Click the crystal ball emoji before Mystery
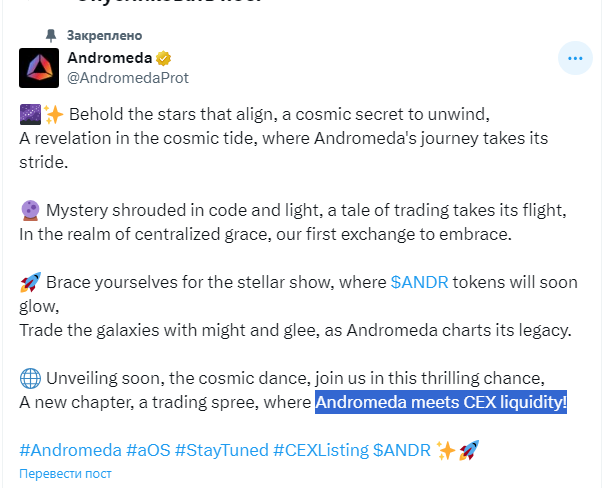This screenshot has width=604, height=488. (x=29, y=210)
